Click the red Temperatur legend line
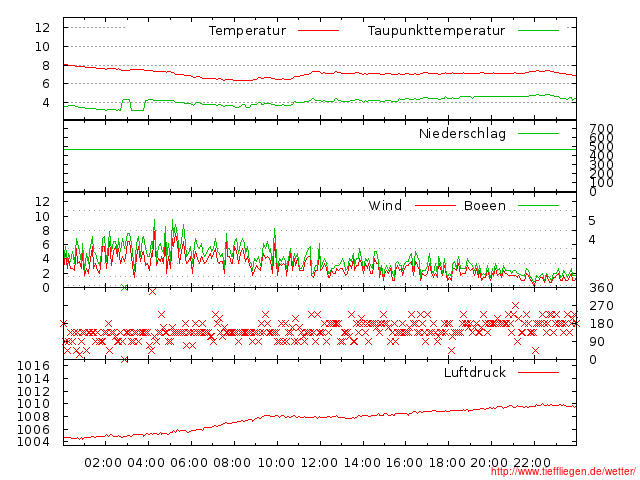The image size is (640, 480). coord(318,31)
